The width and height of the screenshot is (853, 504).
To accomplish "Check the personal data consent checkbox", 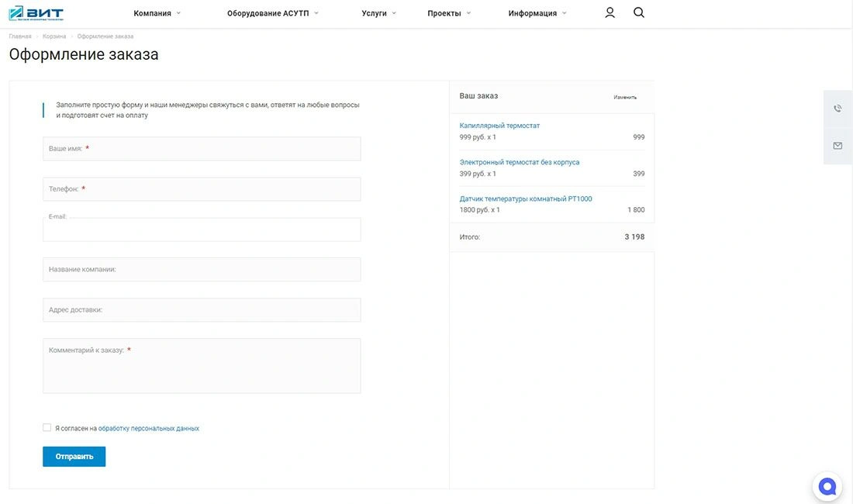I will (47, 428).
